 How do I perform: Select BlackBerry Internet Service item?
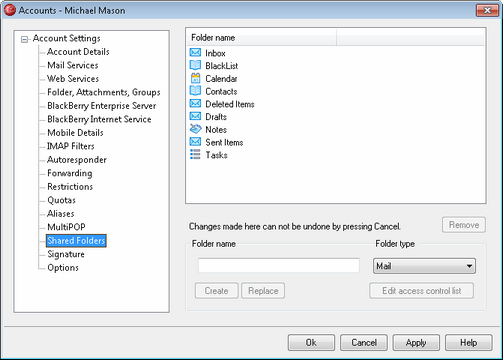click(x=99, y=119)
